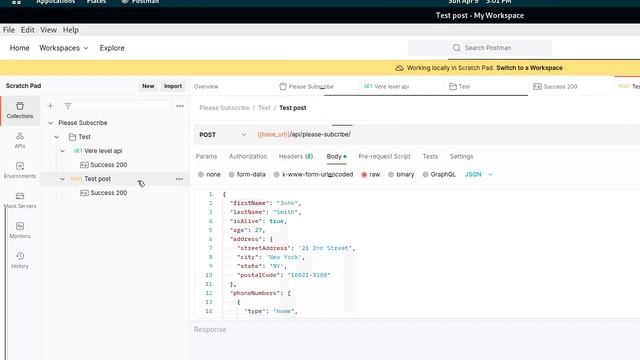Click the request URL input field
Viewport: 640px width, 360px height.
447,134
